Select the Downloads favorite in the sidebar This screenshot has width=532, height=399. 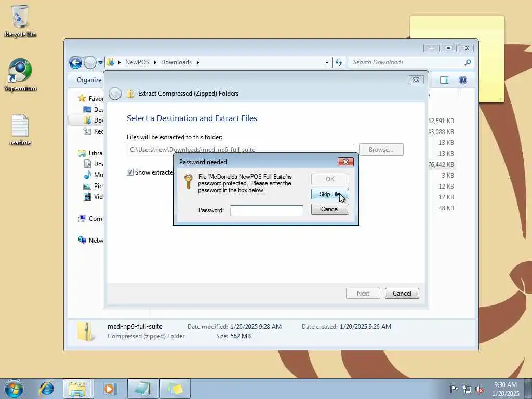pyautogui.click(x=94, y=120)
